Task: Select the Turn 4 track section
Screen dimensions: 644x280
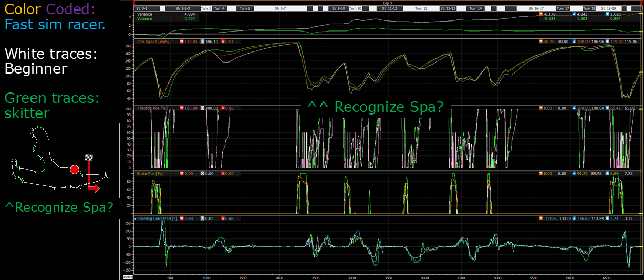Action: coord(219,9)
